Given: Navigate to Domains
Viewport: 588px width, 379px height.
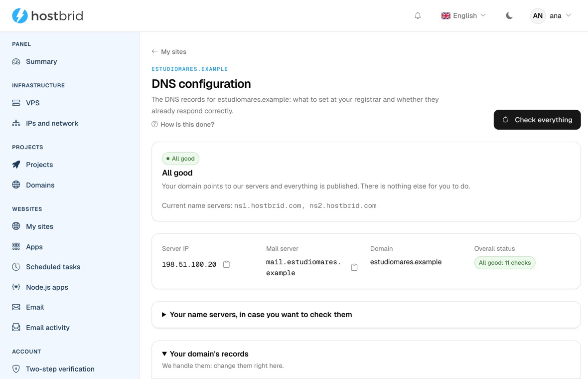Looking at the screenshot, I should point(40,185).
